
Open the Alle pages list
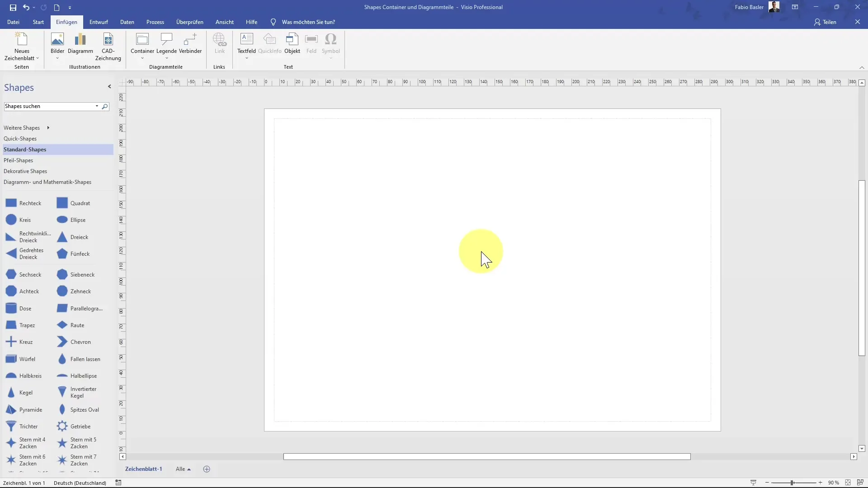pos(183,469)
